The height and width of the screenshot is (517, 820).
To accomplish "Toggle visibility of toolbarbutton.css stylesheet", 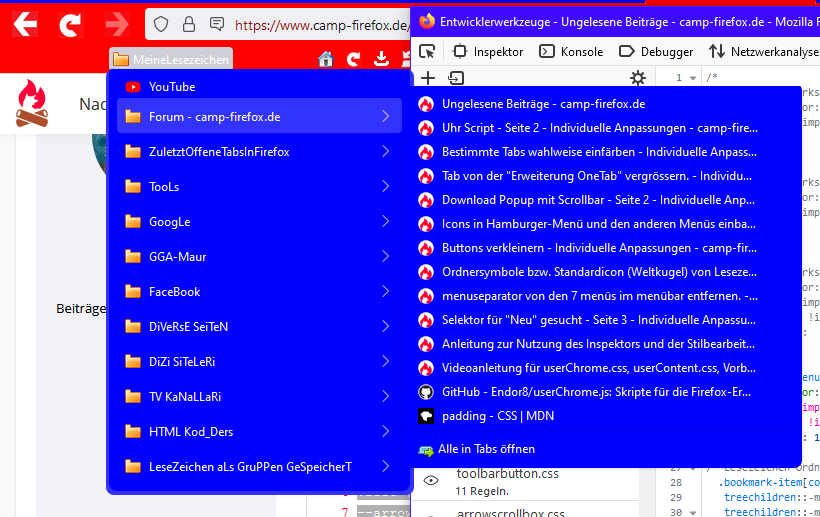I will [x=431, y=481].
